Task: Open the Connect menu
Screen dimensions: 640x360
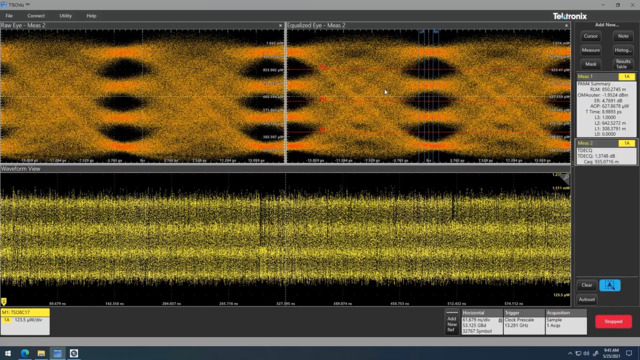Action: tap(36, 16)
